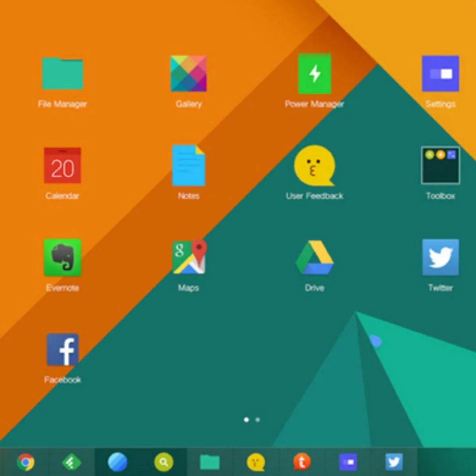Switch to the second home page dot
Image resolution: width=476 pixels, height=476 pixels.
(258, 419)
